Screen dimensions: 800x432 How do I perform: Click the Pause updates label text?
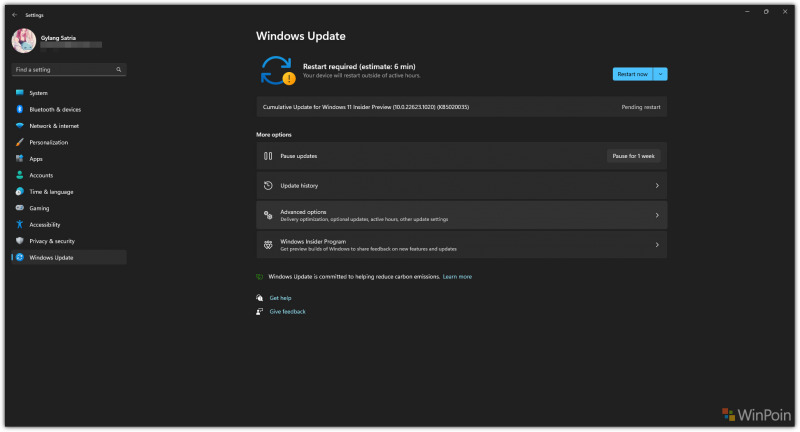(298, 156)
